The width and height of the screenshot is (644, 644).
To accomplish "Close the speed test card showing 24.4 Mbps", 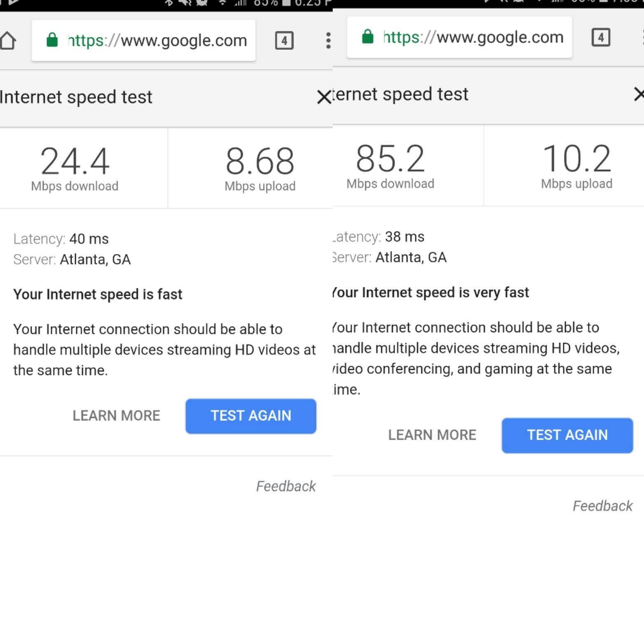I will 324,97.
